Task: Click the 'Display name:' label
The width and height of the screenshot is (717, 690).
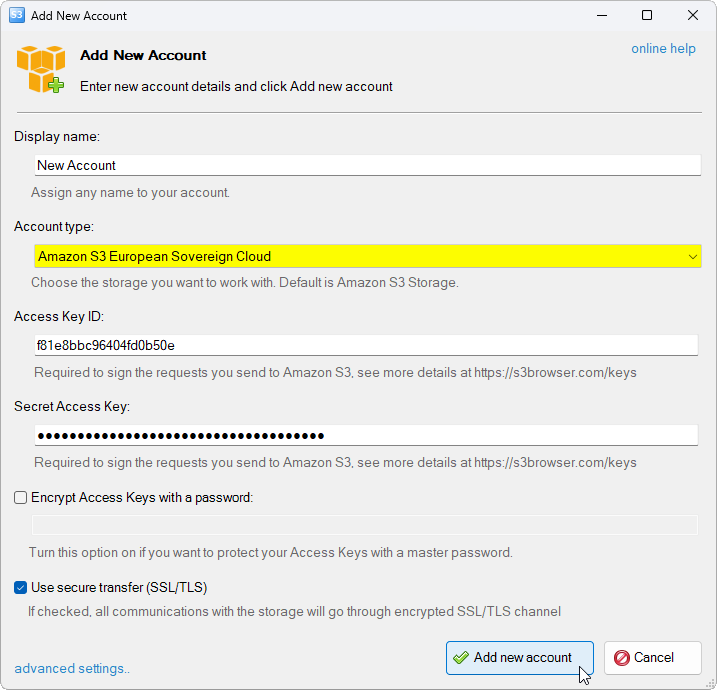Action: point(57,136)
